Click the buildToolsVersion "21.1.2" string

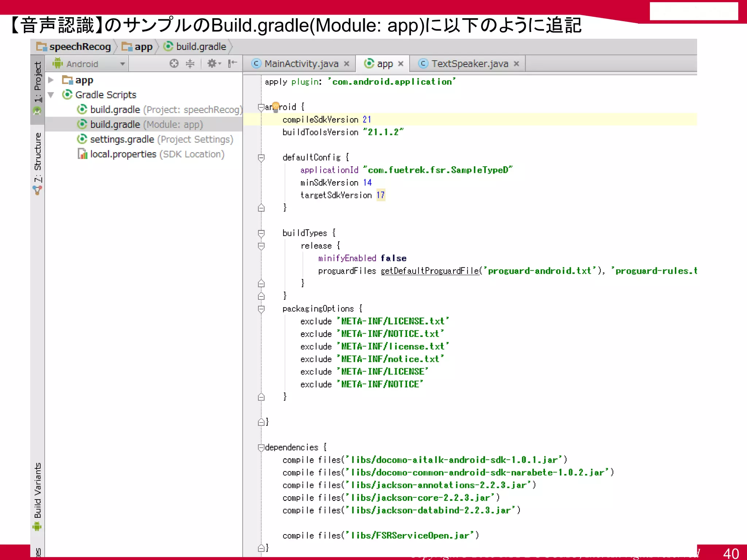[383, 132]
